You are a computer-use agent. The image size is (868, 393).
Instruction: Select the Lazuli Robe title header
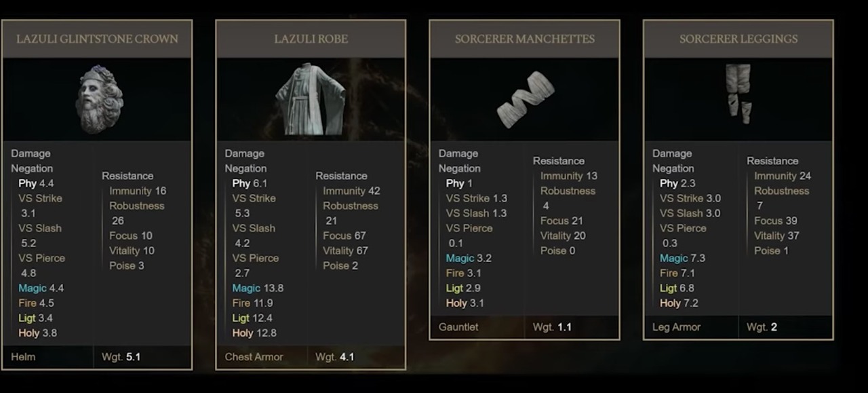(311, 39)
